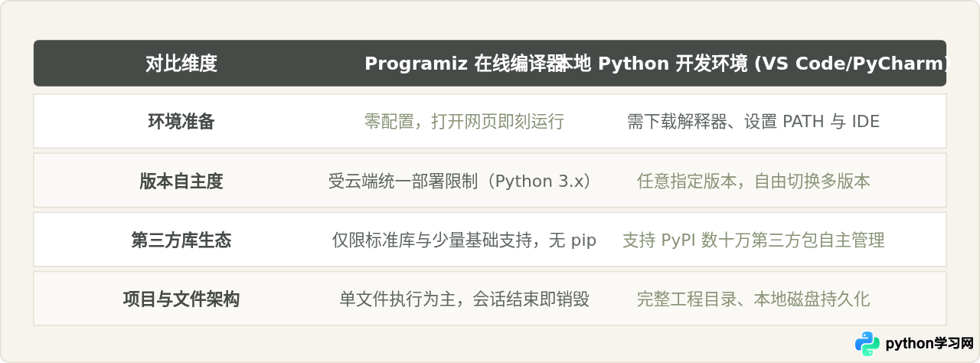The image size is (980, 363).
Task: Click the cell 零配置，打开网页即刻运行
Action: [x=464, y=121]
